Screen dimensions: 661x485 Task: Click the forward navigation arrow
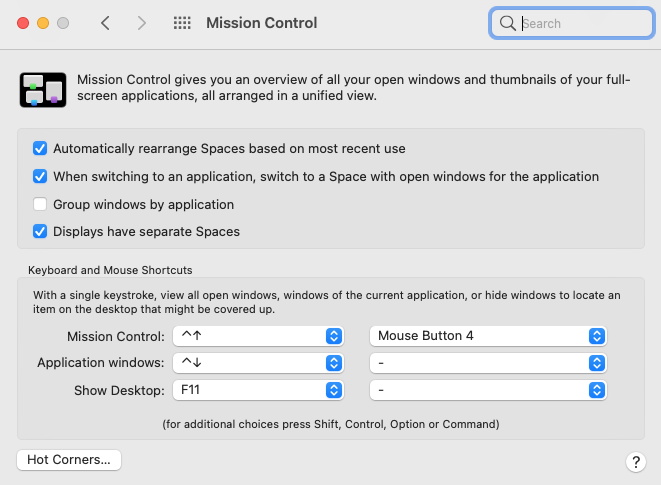(x=142, y=23)
